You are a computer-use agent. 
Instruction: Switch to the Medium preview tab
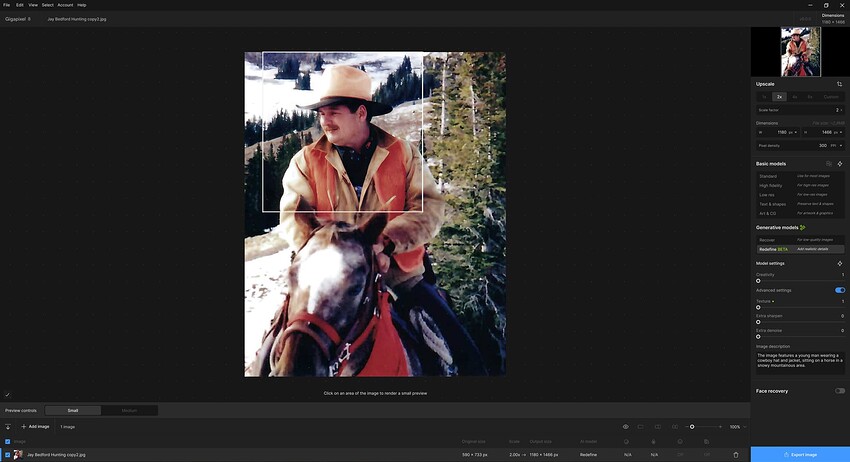point(129,410)
